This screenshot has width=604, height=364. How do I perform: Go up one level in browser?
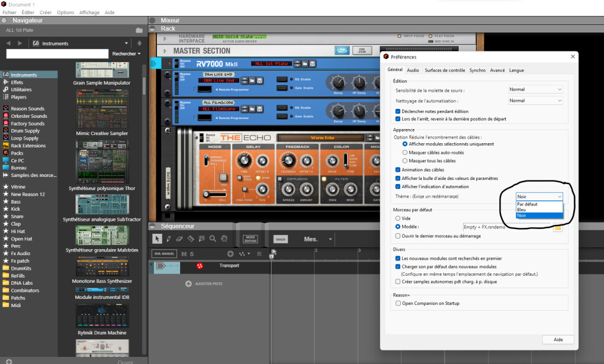[x=139, y=43]
